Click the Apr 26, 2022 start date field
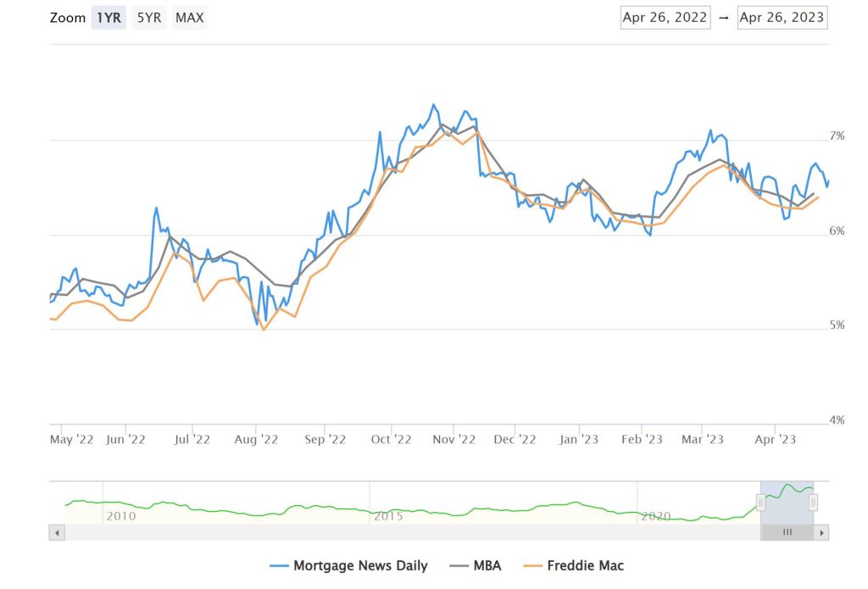 click(665, 18)
